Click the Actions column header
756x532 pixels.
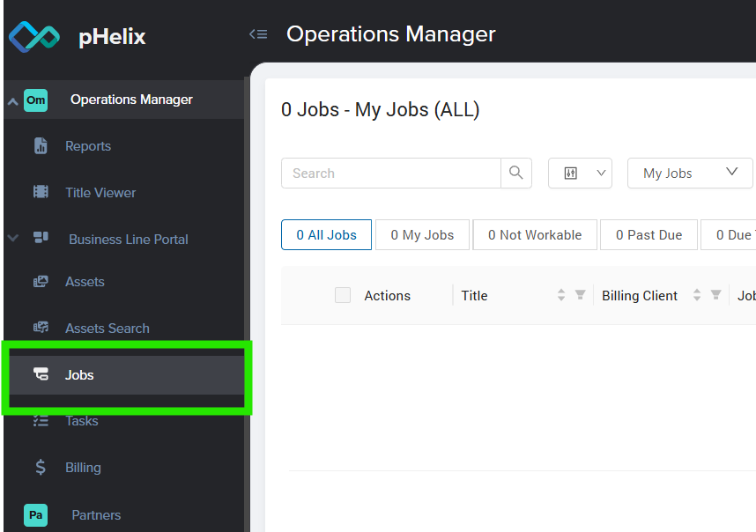pos(387,295)
